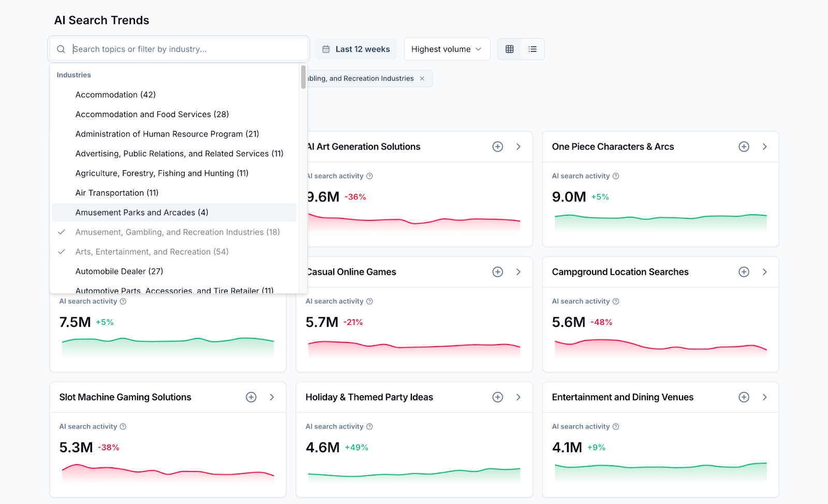Select the Accommodation (42) industry filter
The height and width of the screenshot is (504, 828).
[115, 94]
